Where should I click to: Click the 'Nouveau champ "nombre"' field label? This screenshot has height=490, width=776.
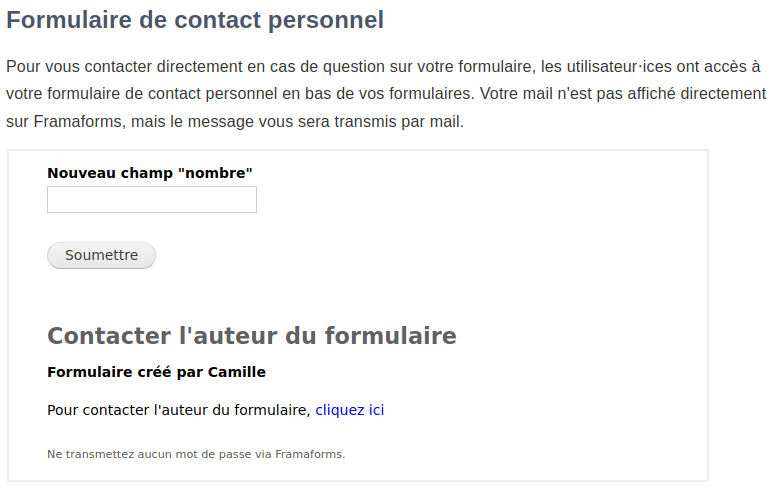pyautogui.click(x=149, y=173)
